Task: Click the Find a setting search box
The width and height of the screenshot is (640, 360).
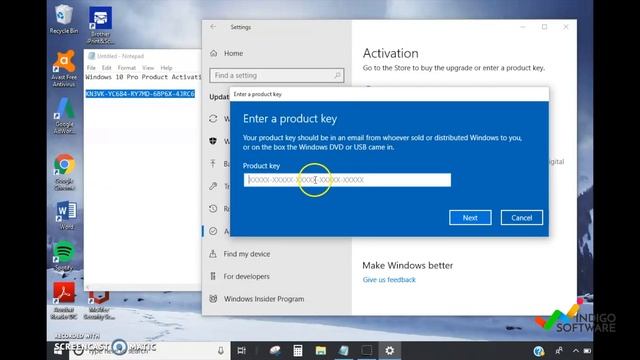Action: click(x=277, y=75)
